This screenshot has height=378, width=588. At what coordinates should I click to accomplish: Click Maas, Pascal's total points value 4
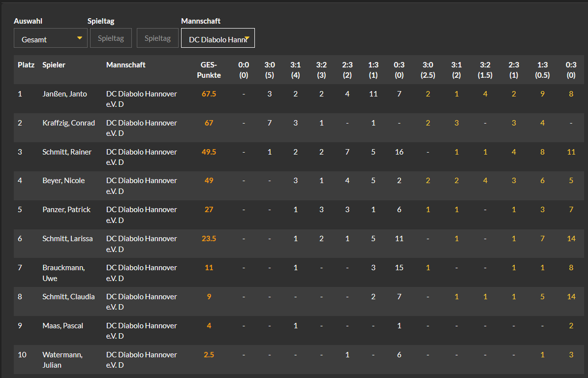click(x=209, y=325)
